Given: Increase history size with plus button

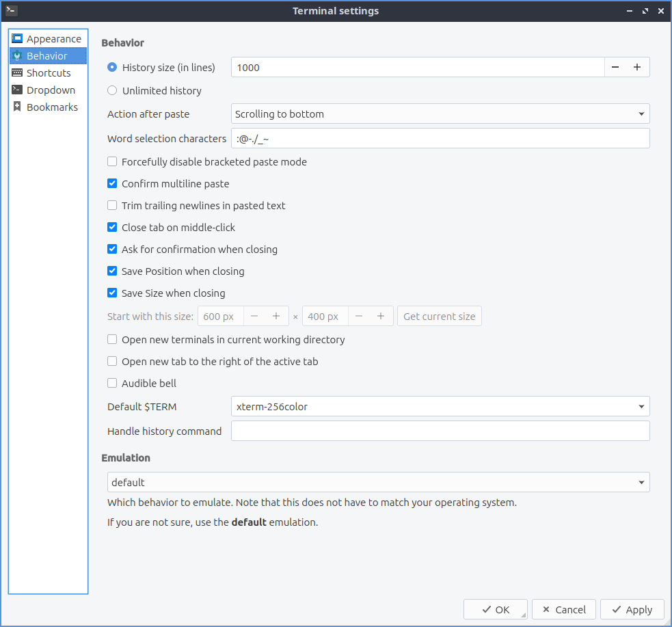Looking at the screenshot, I should coord(637,67).
